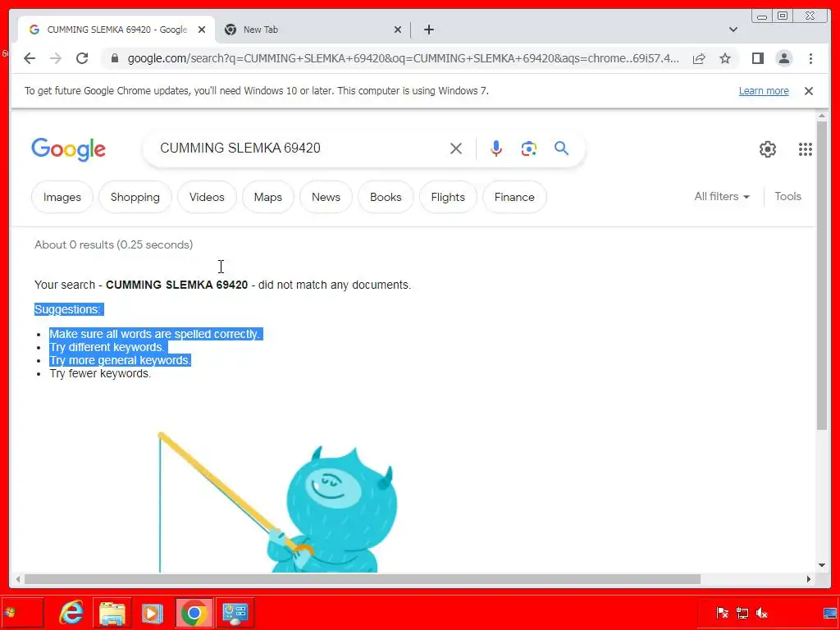Open Chrome's three-dot menu
Image resolution: width=840 pixels, height=630 pixels.
[x=810, y=58]
